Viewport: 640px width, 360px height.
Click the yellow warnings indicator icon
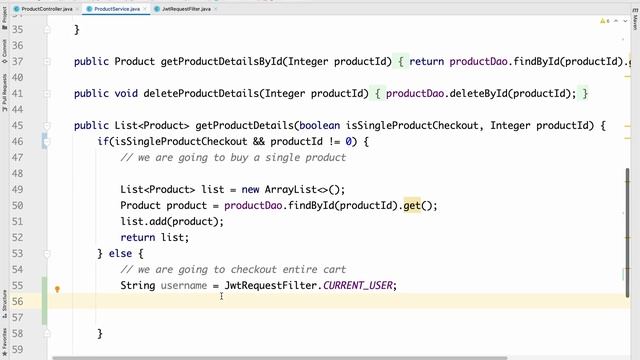604,21
